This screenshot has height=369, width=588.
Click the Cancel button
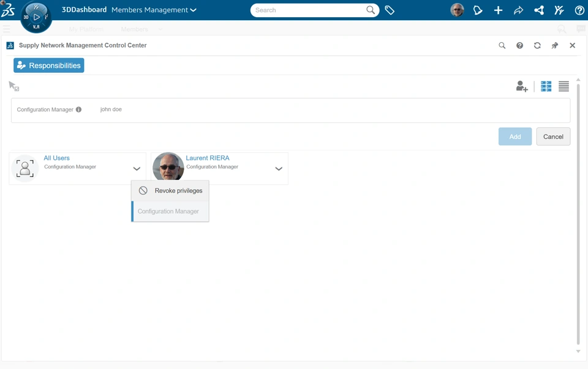point(553,136)
